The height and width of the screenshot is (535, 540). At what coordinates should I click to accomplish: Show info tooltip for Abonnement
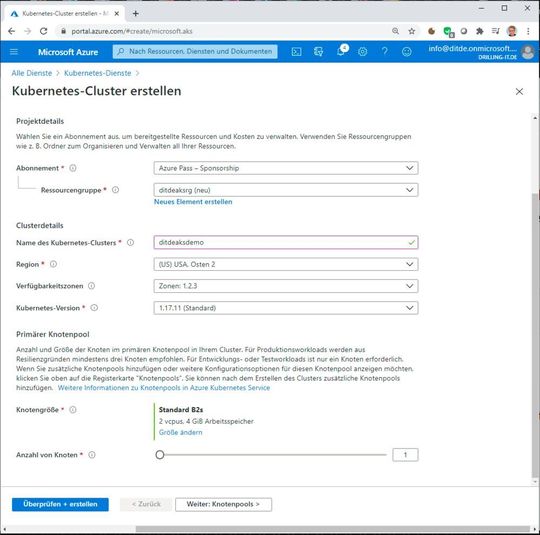coord(73,168)
